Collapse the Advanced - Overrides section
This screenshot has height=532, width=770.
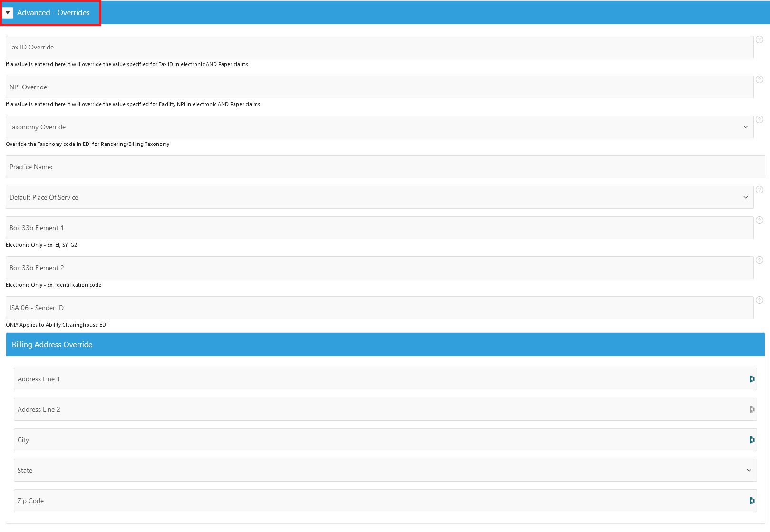tap(8, 13)
